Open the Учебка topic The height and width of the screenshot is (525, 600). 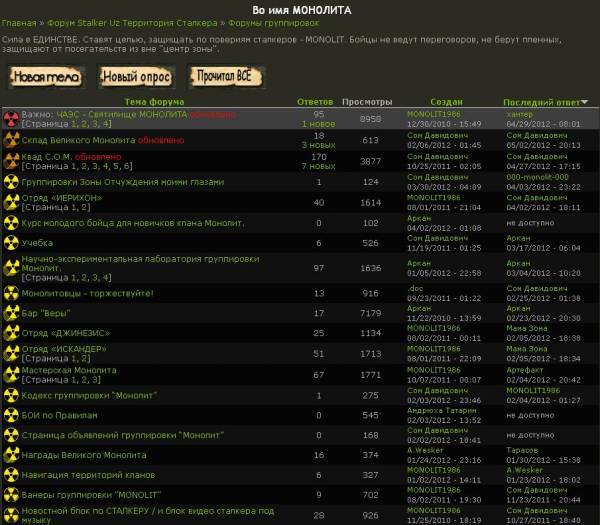pos(37,243)
